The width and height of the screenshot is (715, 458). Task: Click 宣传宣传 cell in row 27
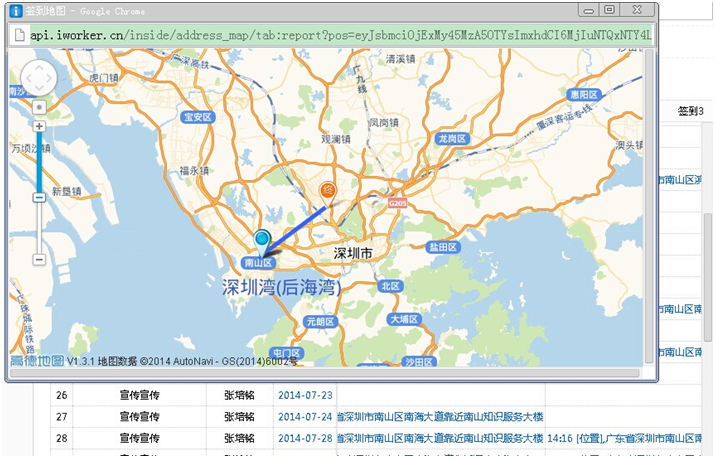click(x=140, y=416)
